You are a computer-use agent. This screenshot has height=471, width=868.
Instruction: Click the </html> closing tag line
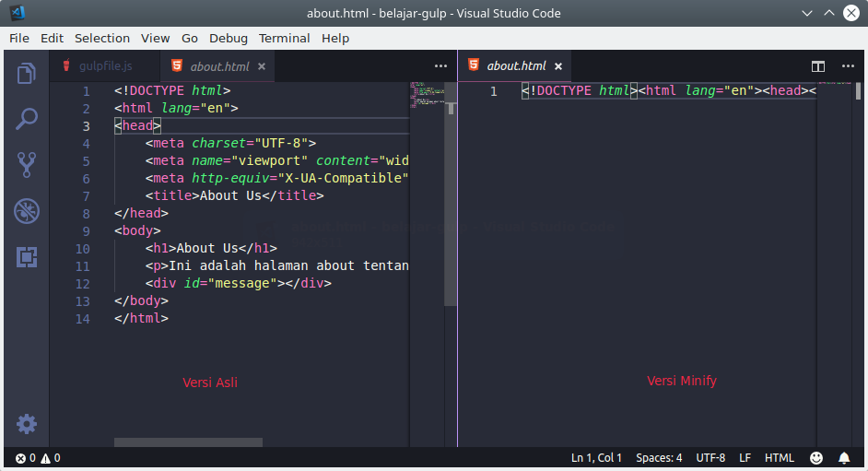tap(141, 318)
